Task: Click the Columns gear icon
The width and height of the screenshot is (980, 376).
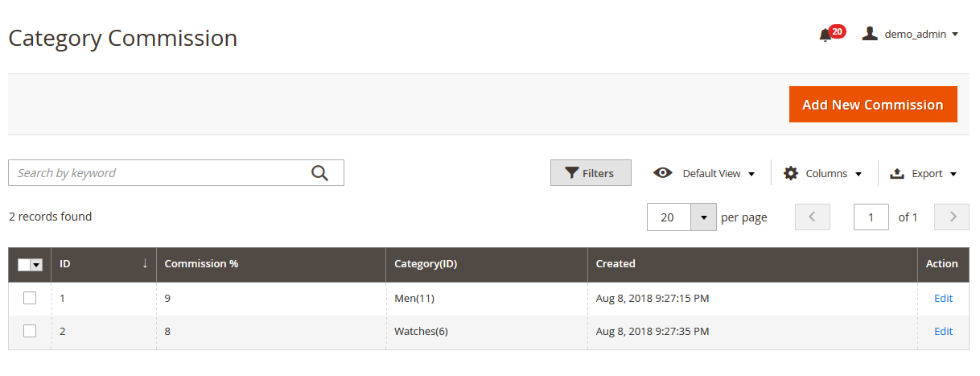Action: pos(791,173)
